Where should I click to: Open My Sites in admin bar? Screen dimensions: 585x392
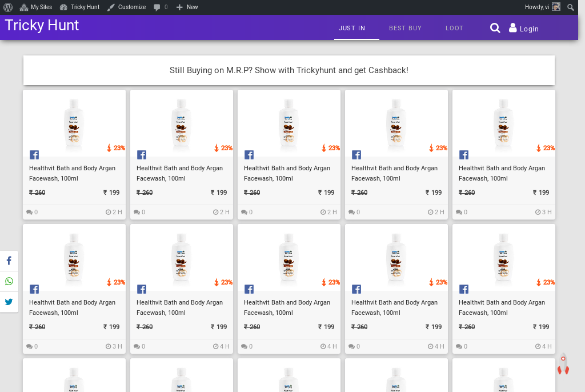tap(36, 7)
